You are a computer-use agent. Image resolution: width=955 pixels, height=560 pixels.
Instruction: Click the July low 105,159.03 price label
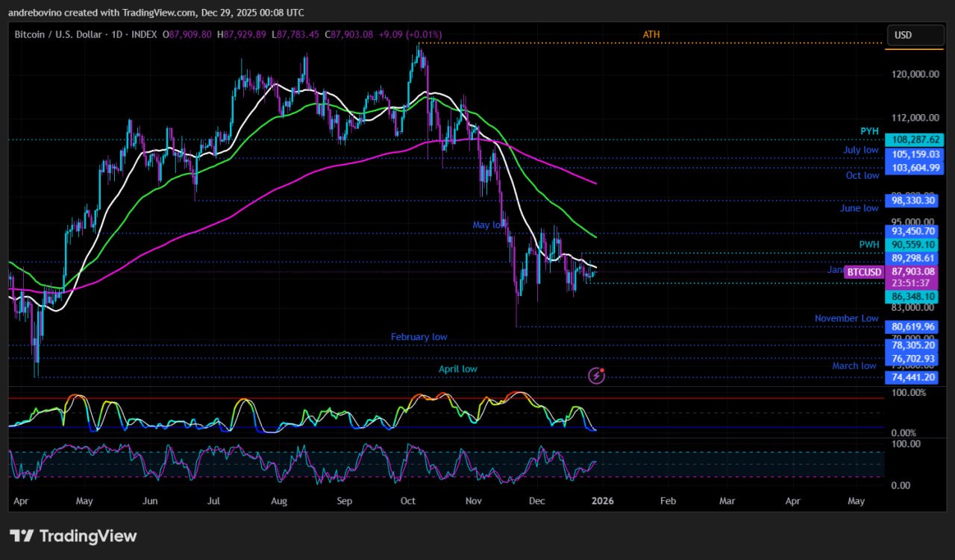(x=914, y=154)
